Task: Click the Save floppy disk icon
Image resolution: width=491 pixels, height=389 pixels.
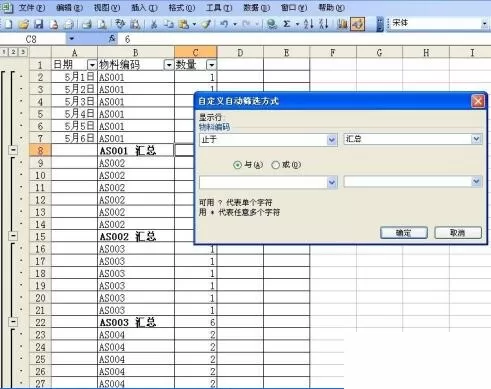Action: (39, 24)
